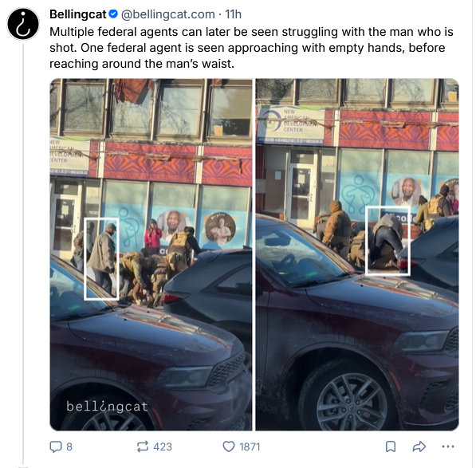Screen dimensions: 476x468
Task: Click the white highlight box in left photo
Action: coord(101,259)
